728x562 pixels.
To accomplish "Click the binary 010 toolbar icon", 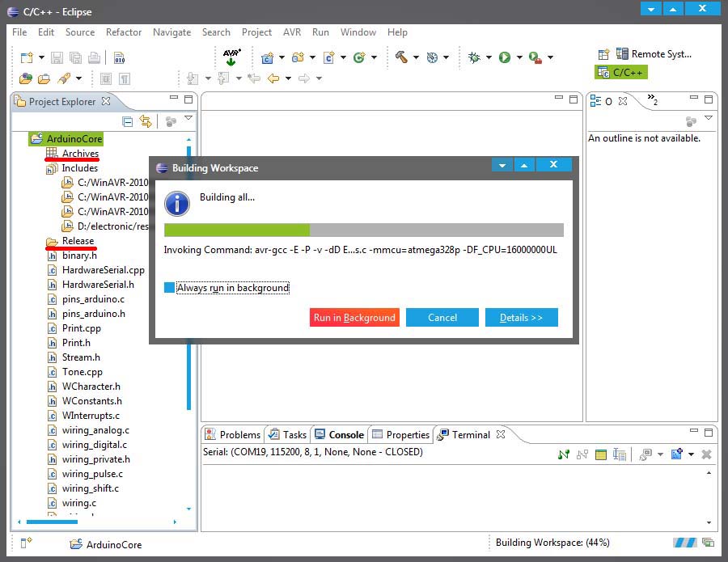I will pos(120,57).
